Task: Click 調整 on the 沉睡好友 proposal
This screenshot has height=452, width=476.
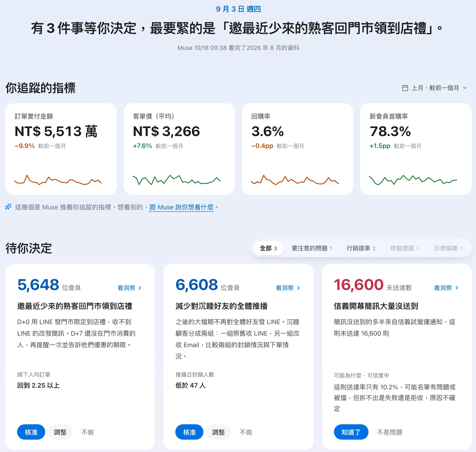Action: pos(218,432)
